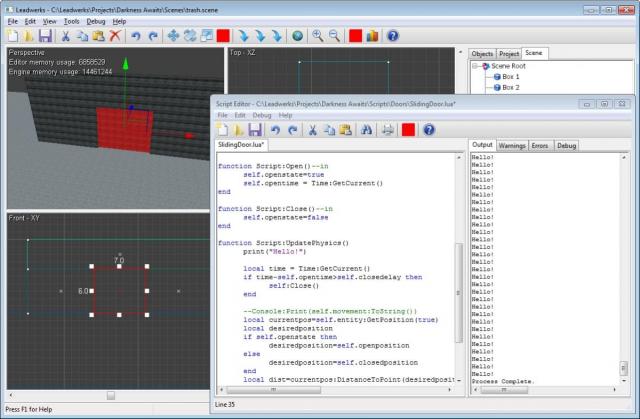
Task: Select Box 1 in the scene tree
Action: point(510,76)
